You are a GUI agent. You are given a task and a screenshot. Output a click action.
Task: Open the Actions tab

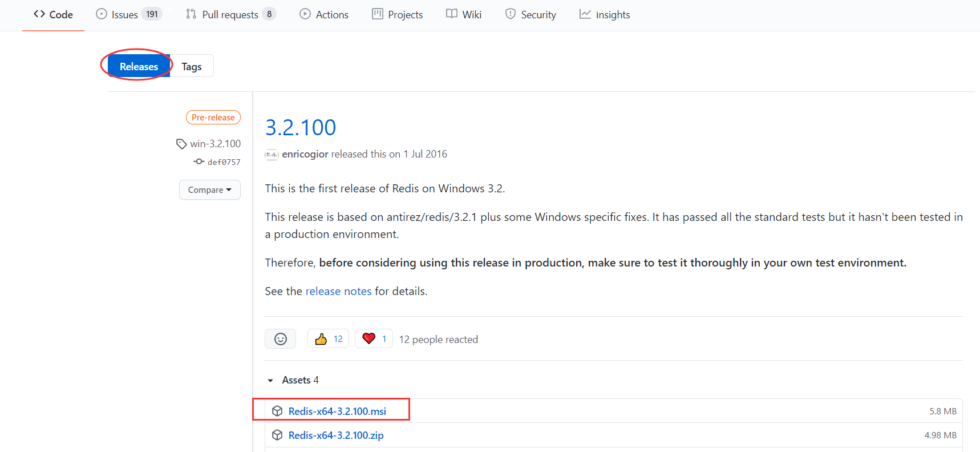324,14
